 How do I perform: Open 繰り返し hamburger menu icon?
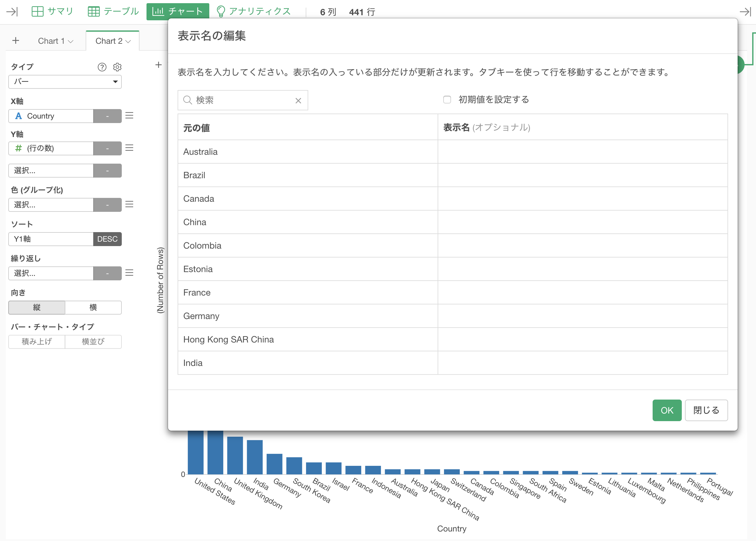click(x=129, y=273)
